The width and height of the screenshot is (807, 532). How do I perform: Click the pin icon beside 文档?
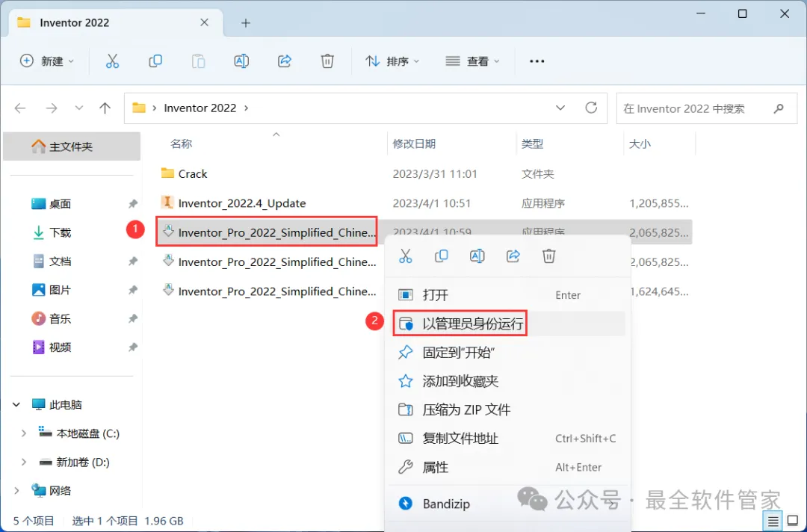133,262
